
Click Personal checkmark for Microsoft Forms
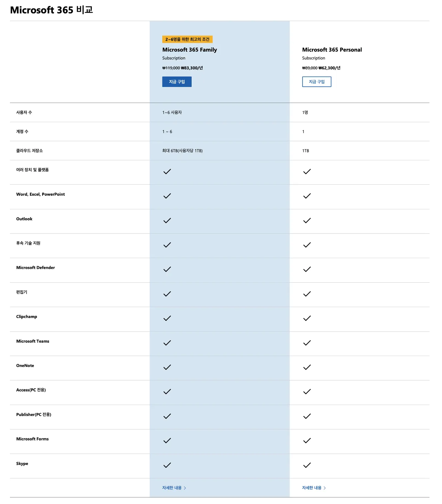pyautogui.click(x=307, y=440)
